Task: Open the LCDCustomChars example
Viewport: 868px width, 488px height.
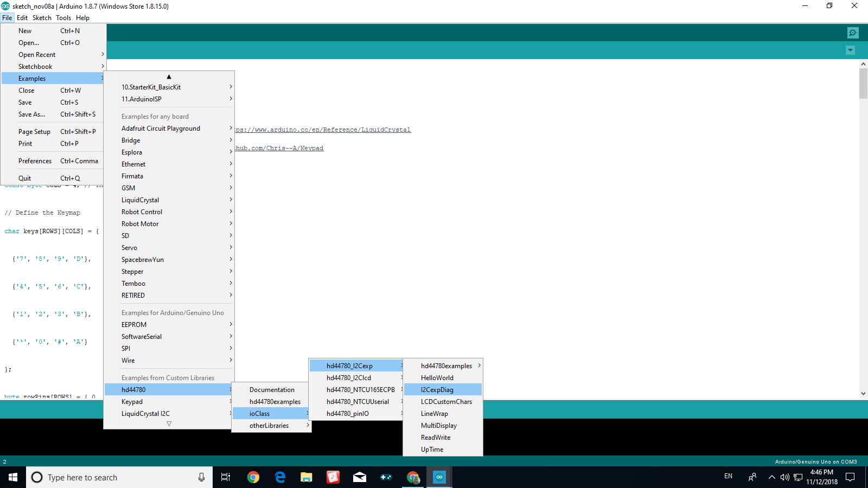Action: click(443, 402)
